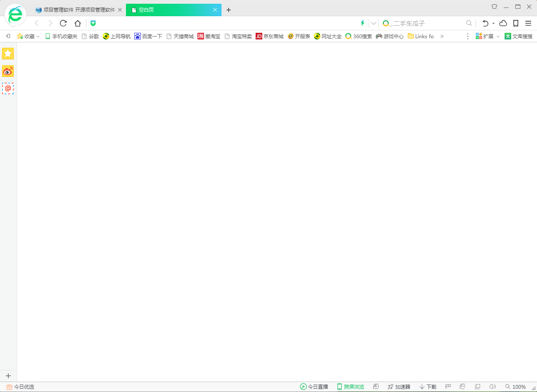Open 天猫商城 bookmark
Screen dimensions: 537x392
click(x=180, y=37)
